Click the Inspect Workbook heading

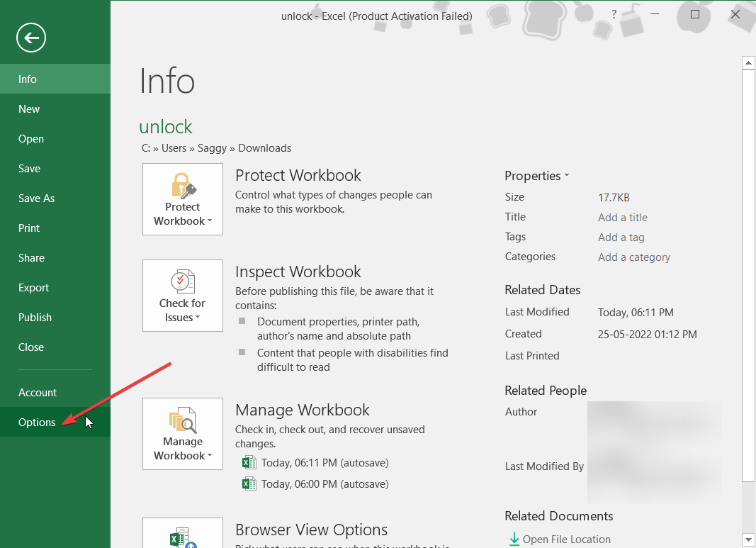point(298,272)
